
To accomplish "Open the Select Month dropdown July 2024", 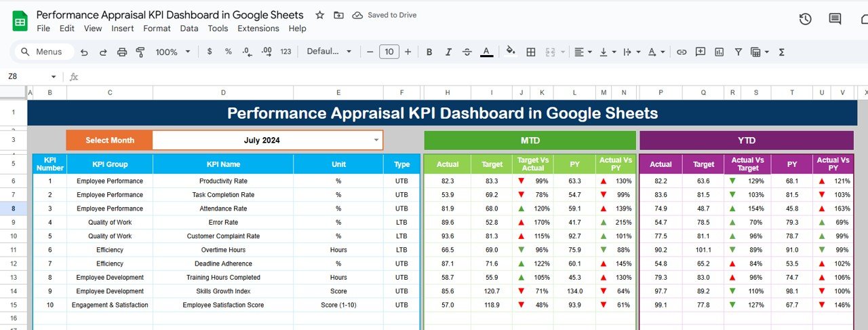I will coord(268,141).
